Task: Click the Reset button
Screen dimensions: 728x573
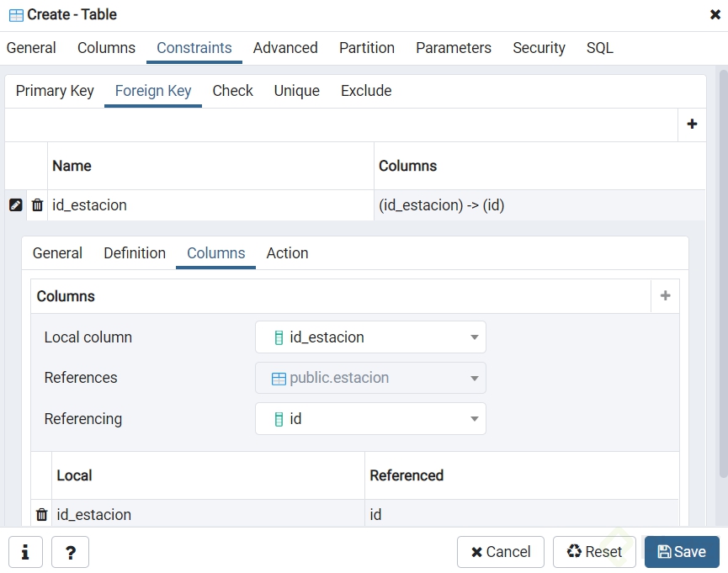Action: 594,552
